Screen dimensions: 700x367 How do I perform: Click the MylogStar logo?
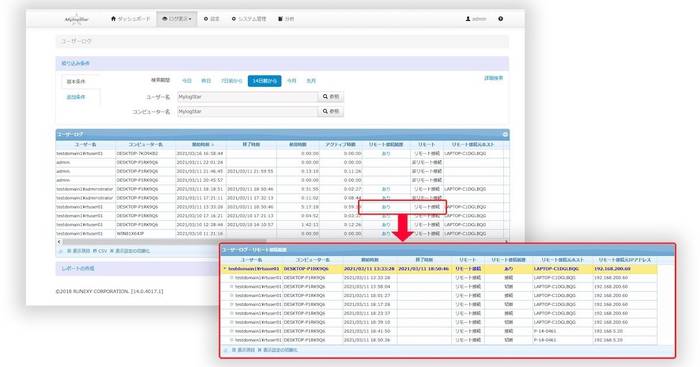coord(76,19)
